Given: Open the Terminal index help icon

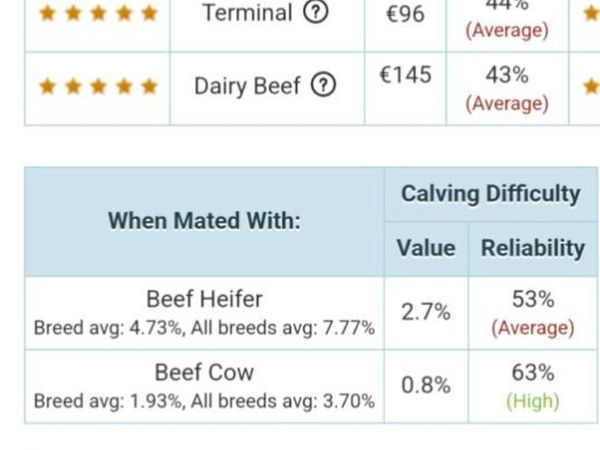Looking at the screenshot, I should [316, 13].
